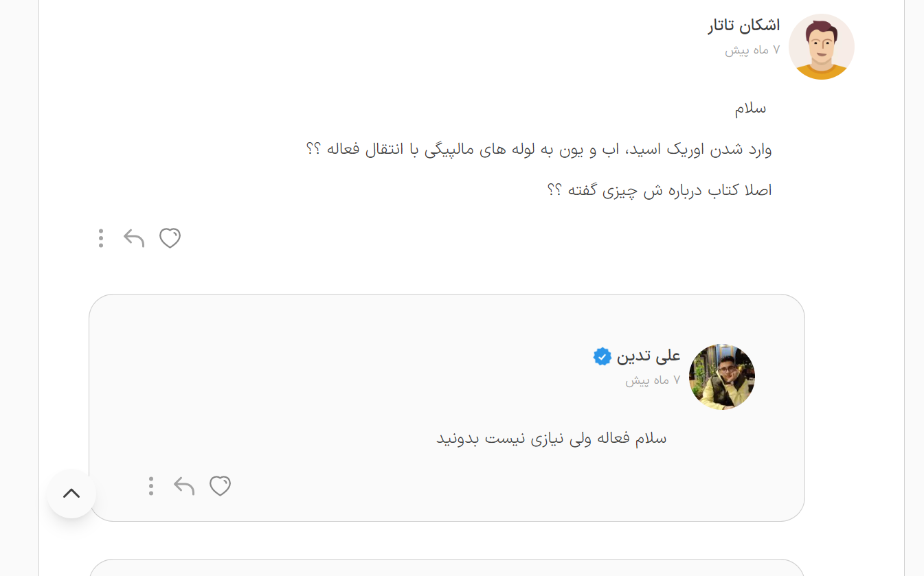
Task: Reply to اشکان تاتار's comment
Action: [134, 238]
